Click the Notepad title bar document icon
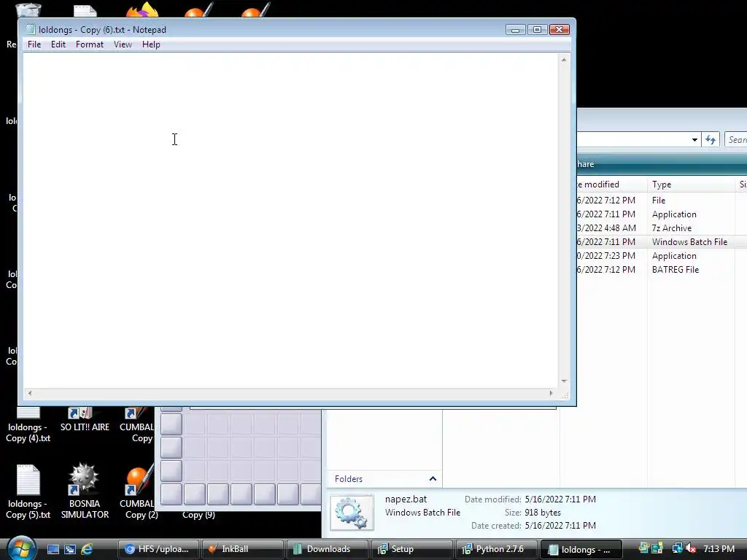This screenshot has width=747, height=560. [x=31, y=29]
